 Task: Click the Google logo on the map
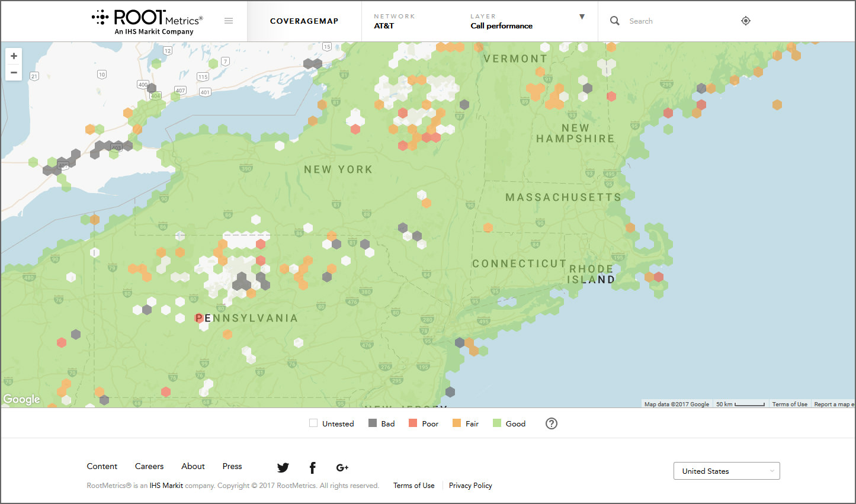[x=22, y=399]
